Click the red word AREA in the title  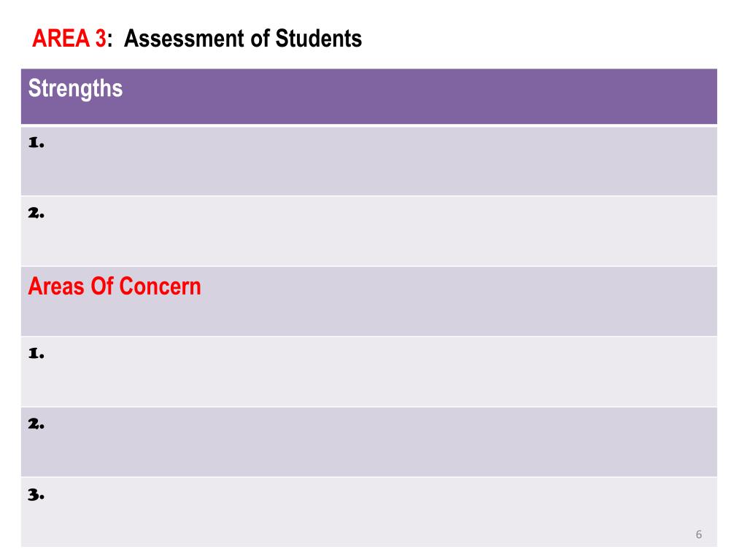pos(61,39)
